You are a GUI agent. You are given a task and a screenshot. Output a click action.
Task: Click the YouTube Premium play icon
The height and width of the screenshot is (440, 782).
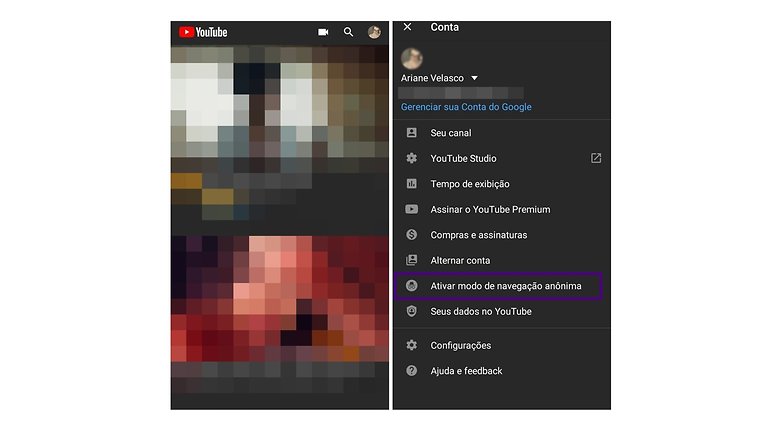[411, 209]
